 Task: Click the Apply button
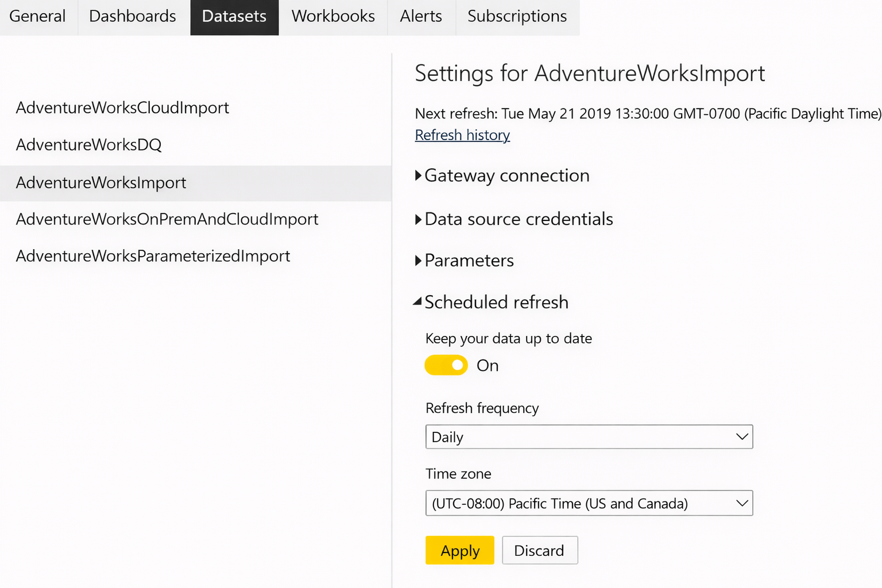click(460, 550)
